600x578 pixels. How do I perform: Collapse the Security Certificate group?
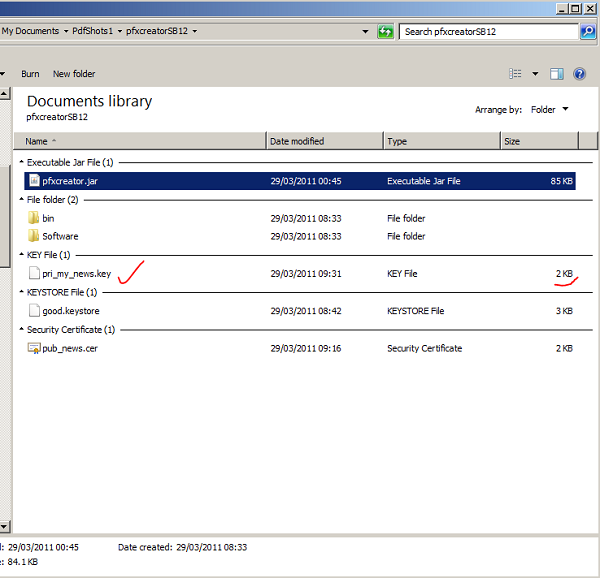click(x=22, y=329)
